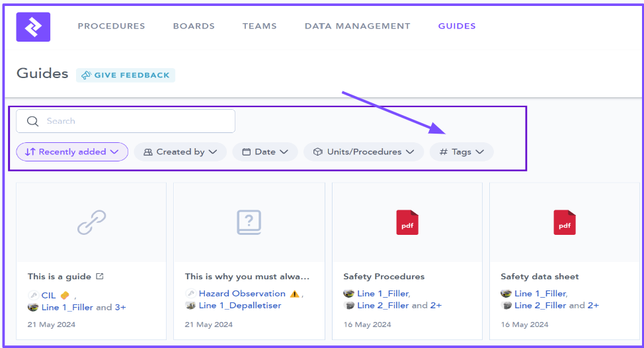Open the Data Management tab
Screen dimensions: 644x348
357,26
